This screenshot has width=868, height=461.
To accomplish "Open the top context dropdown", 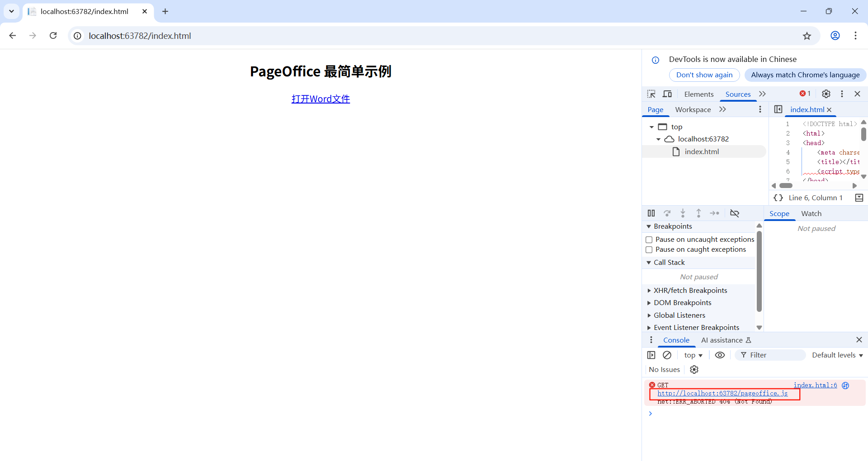I will [x=693, y=355].
